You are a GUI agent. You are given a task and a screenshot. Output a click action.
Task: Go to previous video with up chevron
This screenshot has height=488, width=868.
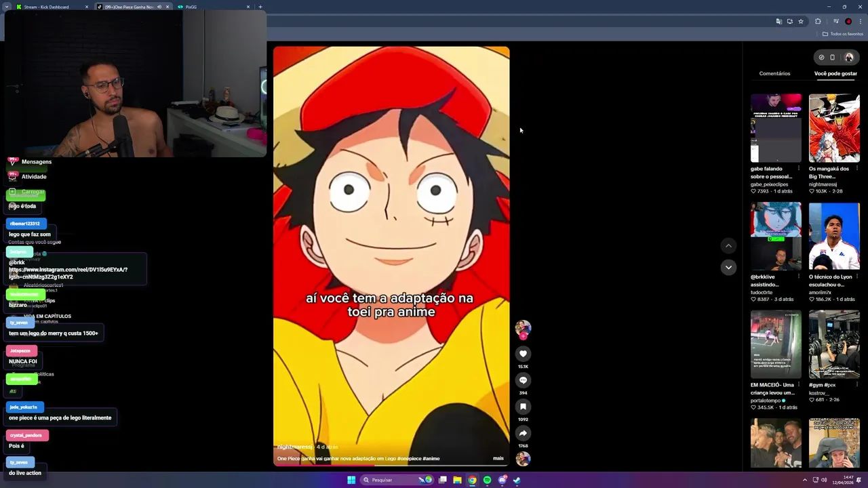tap(728, 246)
